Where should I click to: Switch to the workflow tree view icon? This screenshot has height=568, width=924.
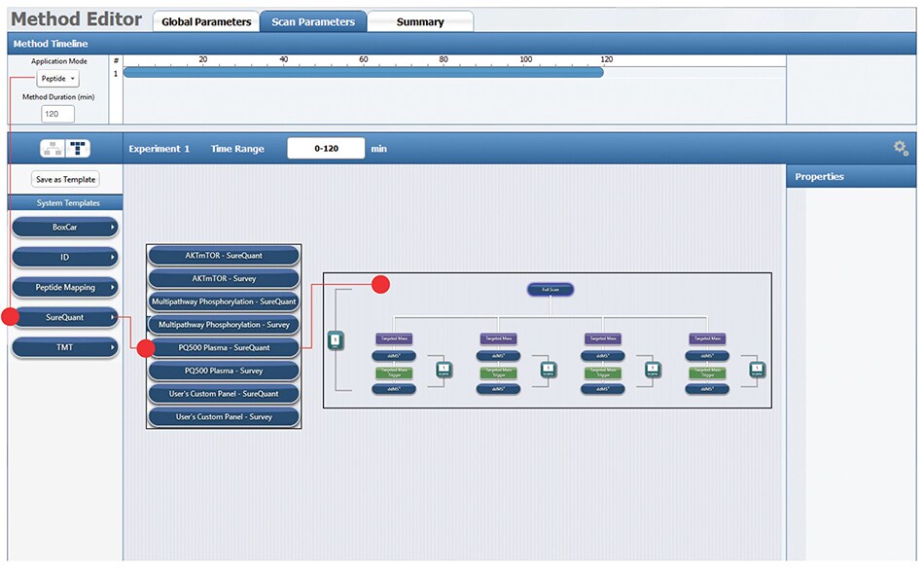52,149
